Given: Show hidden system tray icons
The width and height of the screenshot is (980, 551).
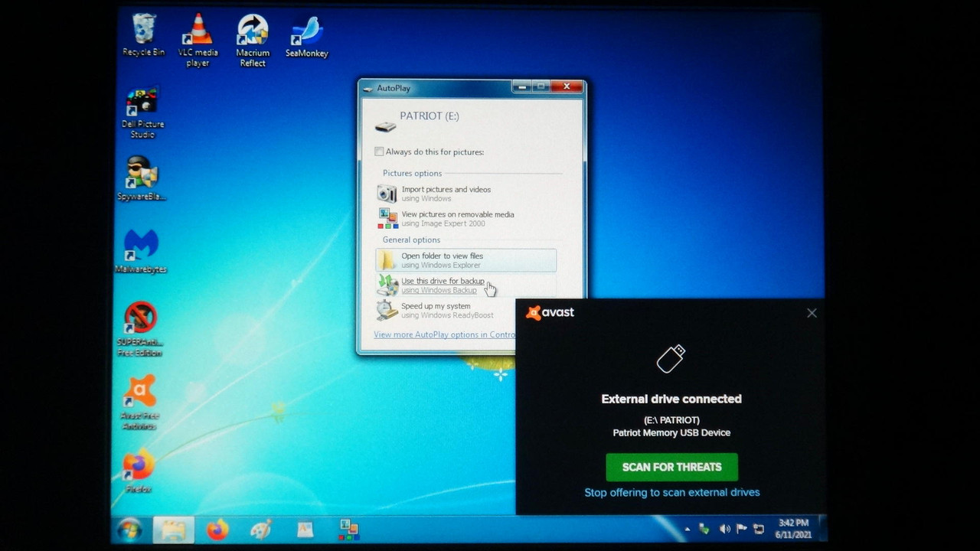Looking at the screenshot, I should 687,529.
